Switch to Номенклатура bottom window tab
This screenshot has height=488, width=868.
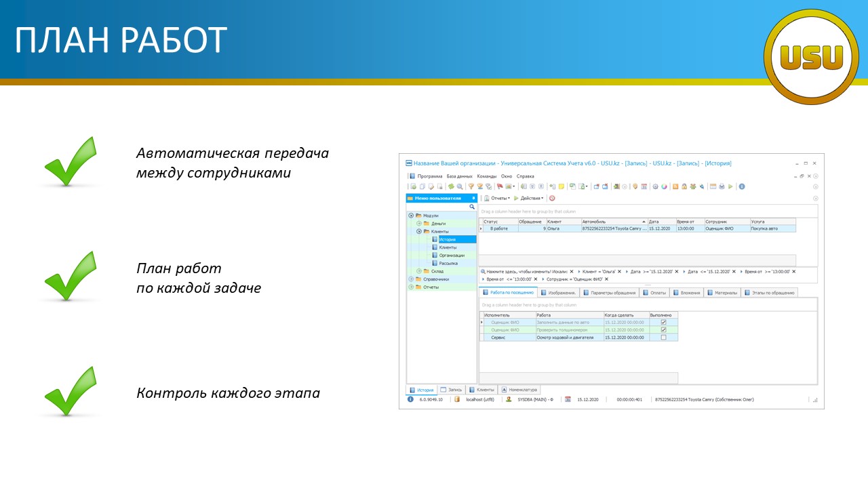coord(519,390)
